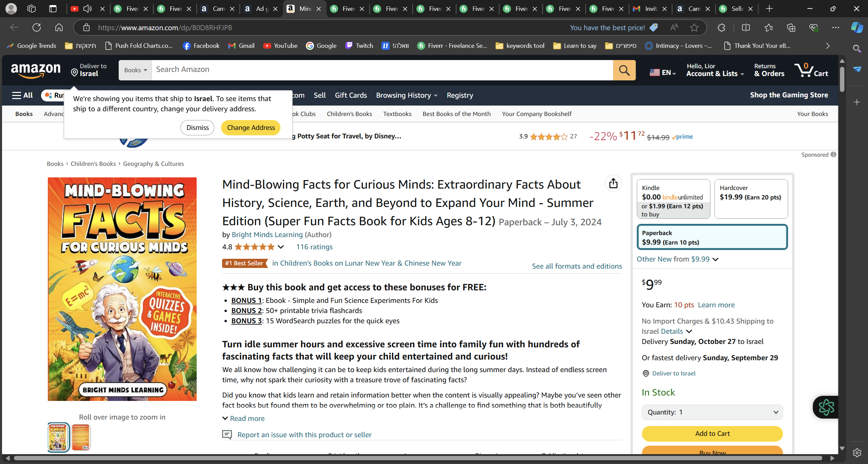The image size is (868, 464).
Task: Open Children's Books subnav item
Action: pyautogui.click(x=349, y=114)
